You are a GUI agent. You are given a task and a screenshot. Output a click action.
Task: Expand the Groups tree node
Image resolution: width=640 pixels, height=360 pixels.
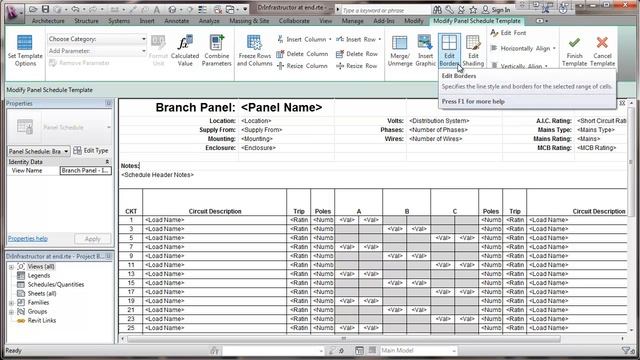click(x=11, y=312)
